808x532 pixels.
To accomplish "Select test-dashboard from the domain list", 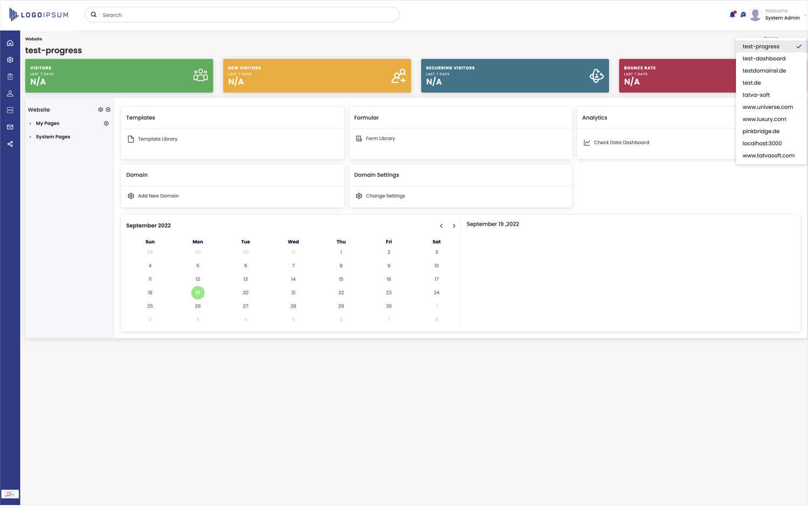I will pos(764,59).
